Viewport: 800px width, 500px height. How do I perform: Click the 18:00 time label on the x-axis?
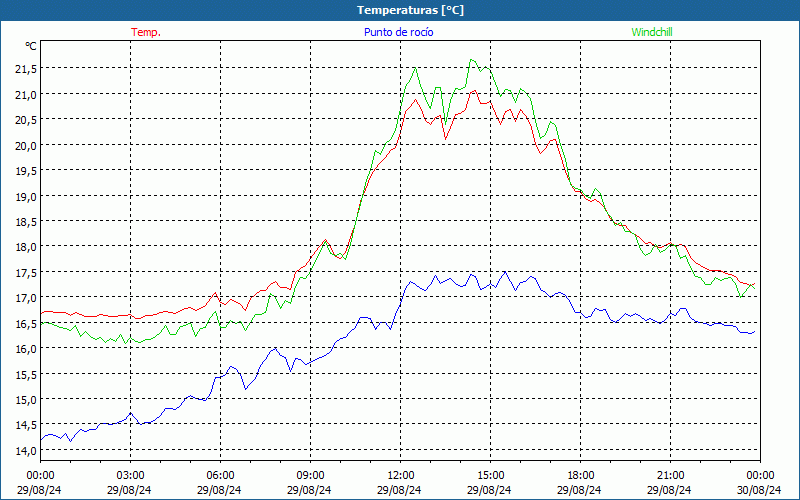tap(581, 476)
